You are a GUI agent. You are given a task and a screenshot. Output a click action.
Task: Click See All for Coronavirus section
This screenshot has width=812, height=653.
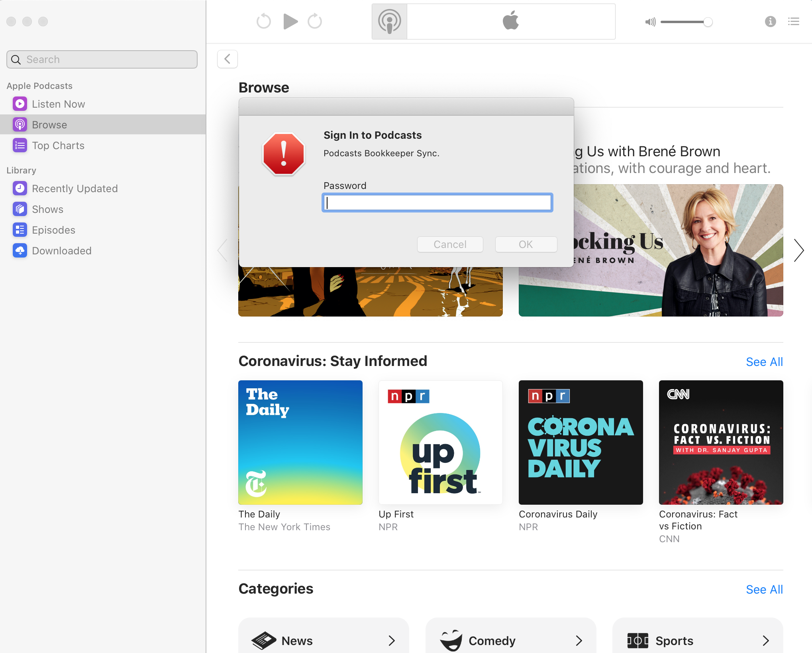tap(764, 362)
